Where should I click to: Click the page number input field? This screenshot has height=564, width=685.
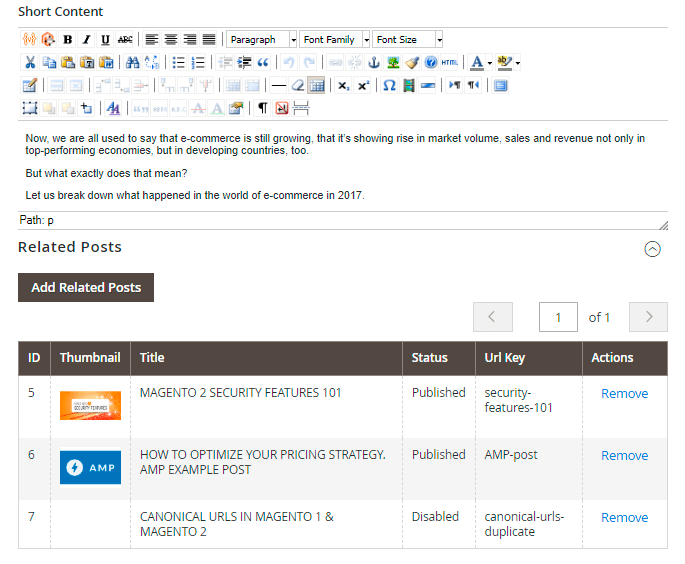pyautogui.click(x=558, y=317)
